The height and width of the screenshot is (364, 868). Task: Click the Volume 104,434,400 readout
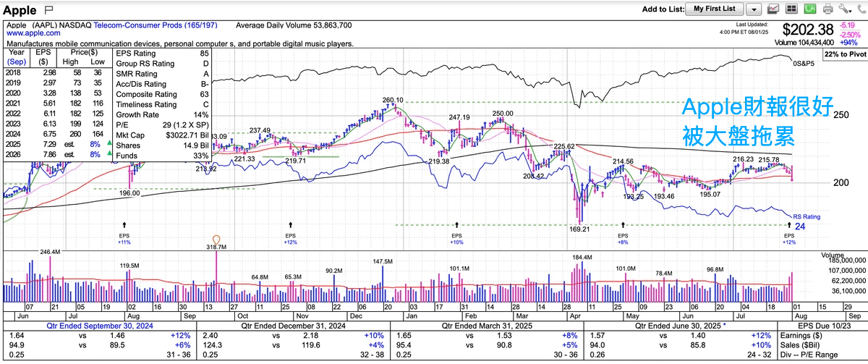pos(805,43)
